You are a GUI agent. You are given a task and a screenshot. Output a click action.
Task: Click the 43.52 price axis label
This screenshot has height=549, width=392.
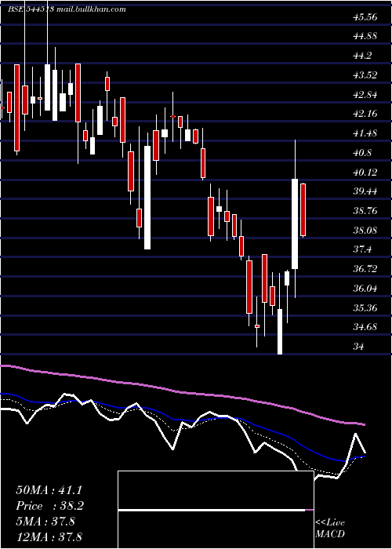[365, 75]
